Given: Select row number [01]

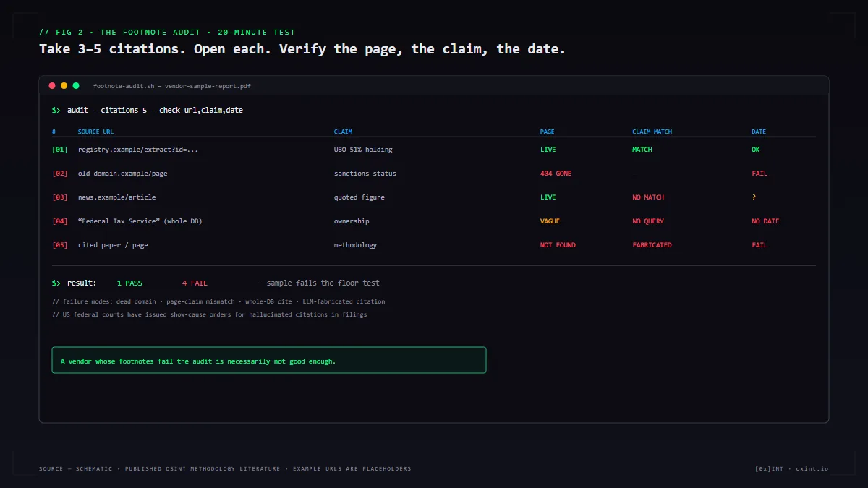Looking at the screenshot, I should 60,150.
